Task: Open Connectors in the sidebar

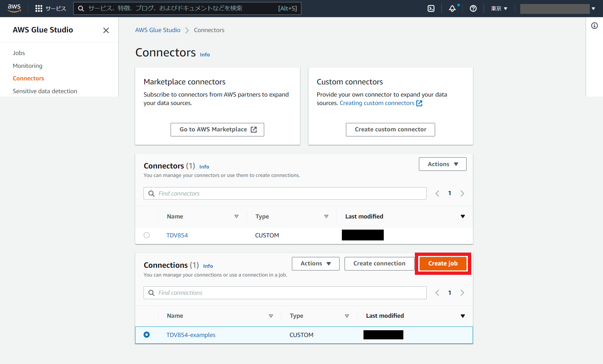Action: (x=28, y=78)
